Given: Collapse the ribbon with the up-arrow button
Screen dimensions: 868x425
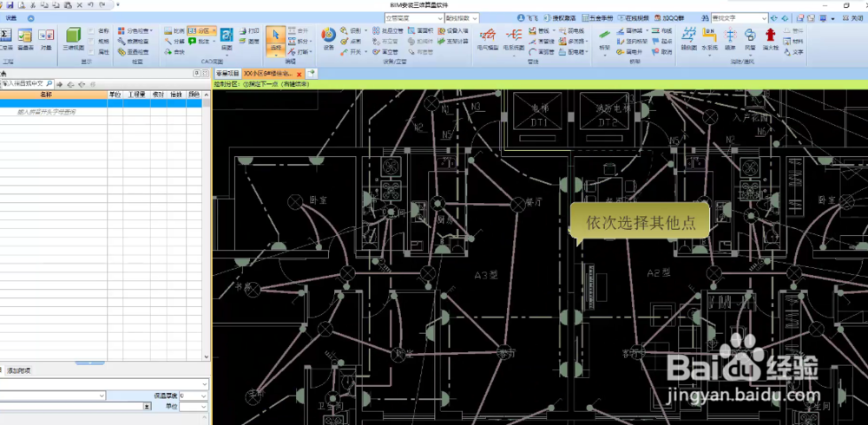Looking at the screenshot, I should click(30, 18).
